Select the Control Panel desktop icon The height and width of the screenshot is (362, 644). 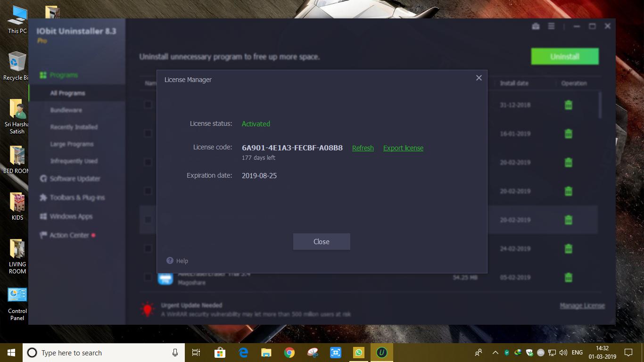pos(17,304)
